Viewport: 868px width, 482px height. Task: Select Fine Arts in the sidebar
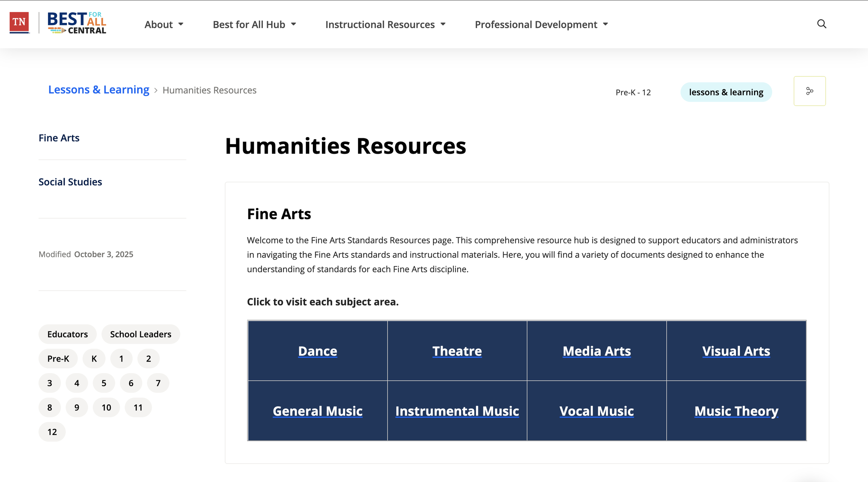click(59, 138)
